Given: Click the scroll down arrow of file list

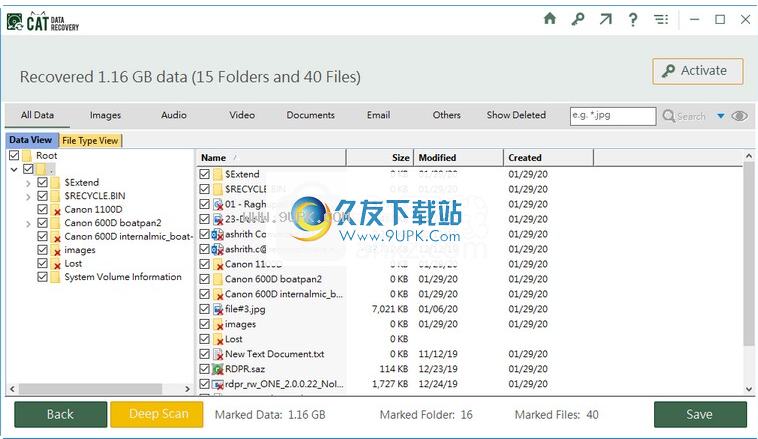Looking at the screenshot, I should coord(748,389).
